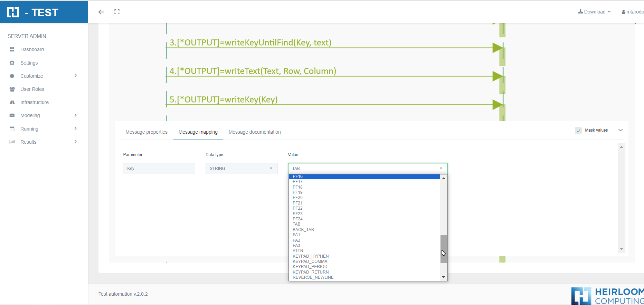This screenshot has height=305, width=644.
Task: Open User Roles in sidebar
Action: [x=32, y=89]
